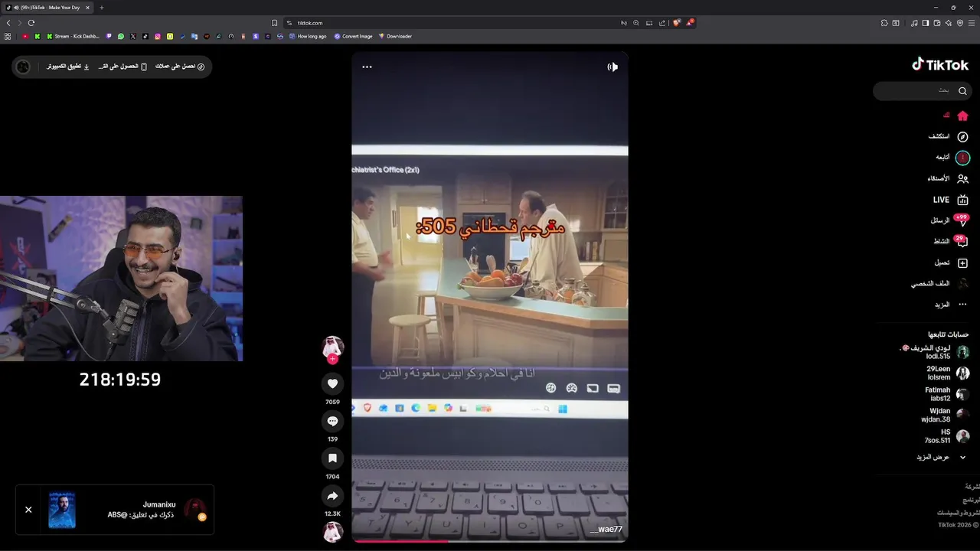Go to the For You home tab
The width and height of the screenshot is (980, 551).
[956, 116]
